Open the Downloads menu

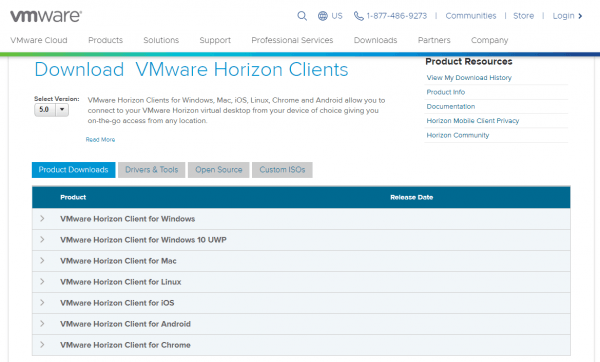click(375, 40)
